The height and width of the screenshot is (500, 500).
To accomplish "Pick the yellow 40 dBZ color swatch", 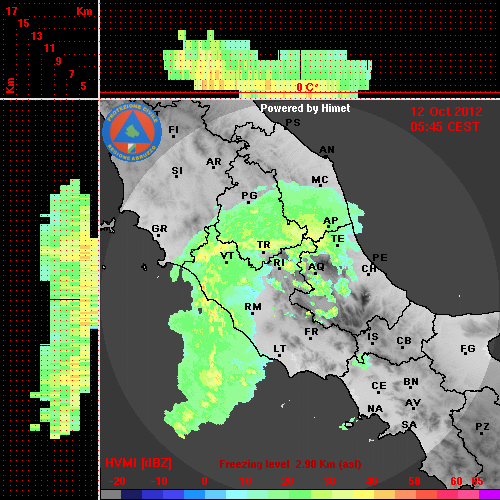I will [364, 495].
